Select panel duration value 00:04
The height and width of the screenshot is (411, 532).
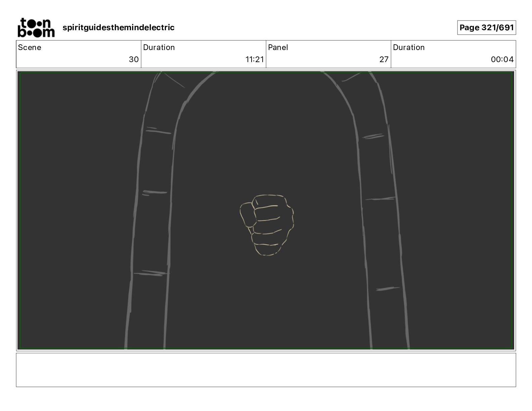[x=502, y=59]
